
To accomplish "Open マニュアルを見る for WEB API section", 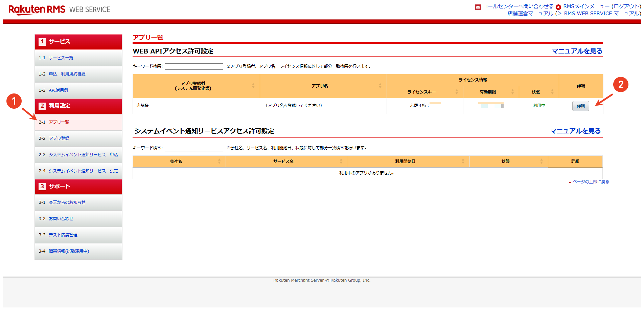I will point(577,51).
